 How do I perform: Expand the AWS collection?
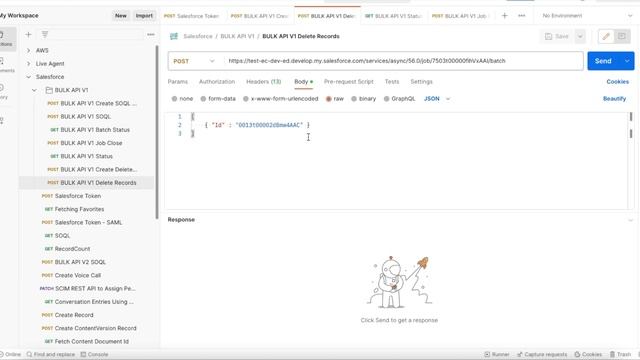tap(29, 50)
